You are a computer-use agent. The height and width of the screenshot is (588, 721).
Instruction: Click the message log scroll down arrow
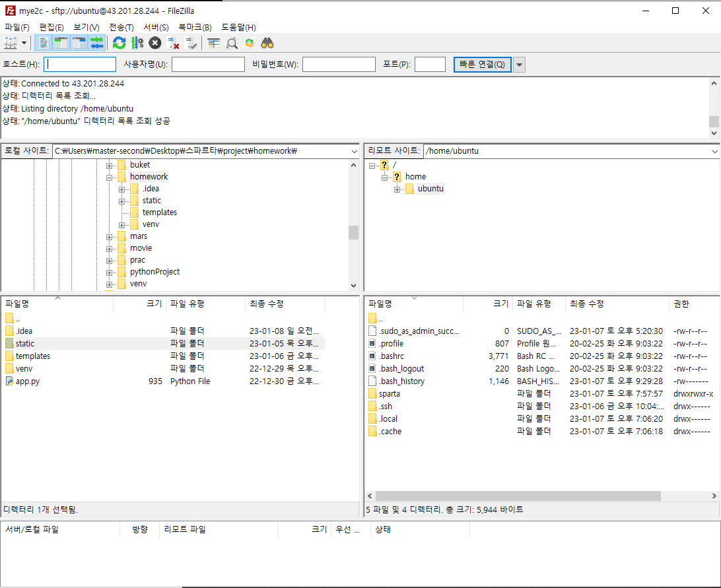(714, 133)
